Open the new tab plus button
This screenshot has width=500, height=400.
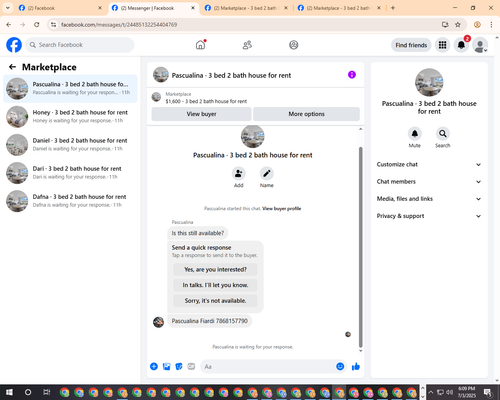(393, 8)
